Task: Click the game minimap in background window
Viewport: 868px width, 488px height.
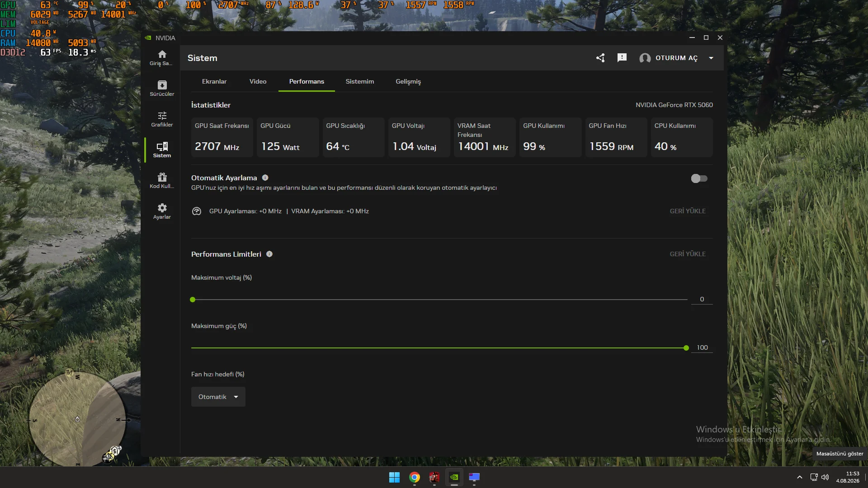Action: tap(77, 419)
